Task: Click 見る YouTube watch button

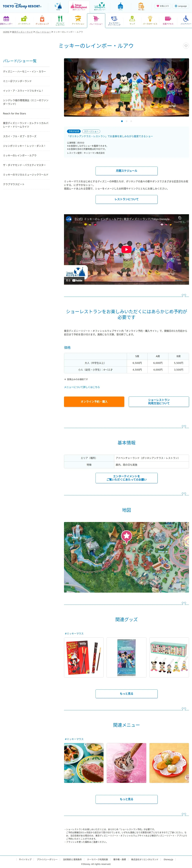Action: pyautogui.click(x=74, y=280)
